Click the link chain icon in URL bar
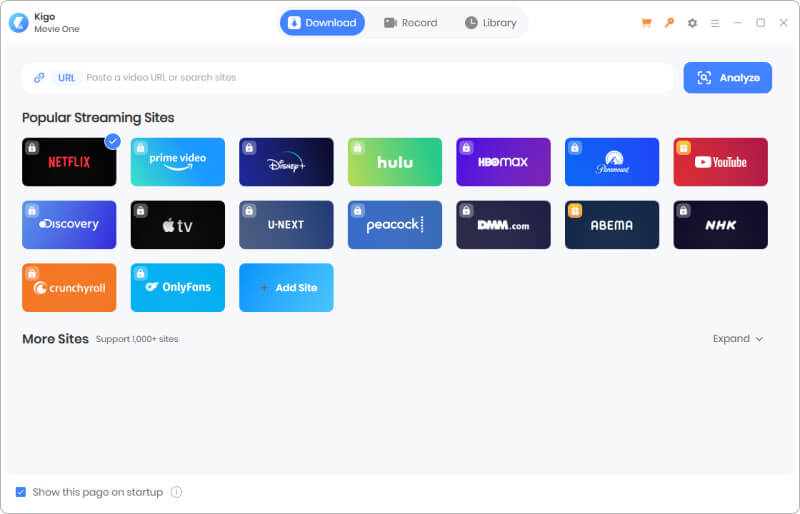800x514 pixels. pos(39,78)
